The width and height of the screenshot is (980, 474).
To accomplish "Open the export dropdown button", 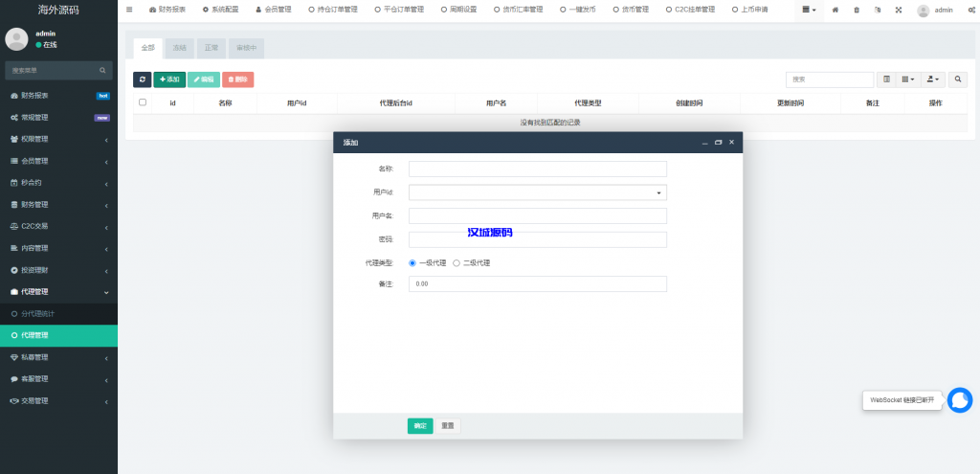I will [x=933, y=79].
